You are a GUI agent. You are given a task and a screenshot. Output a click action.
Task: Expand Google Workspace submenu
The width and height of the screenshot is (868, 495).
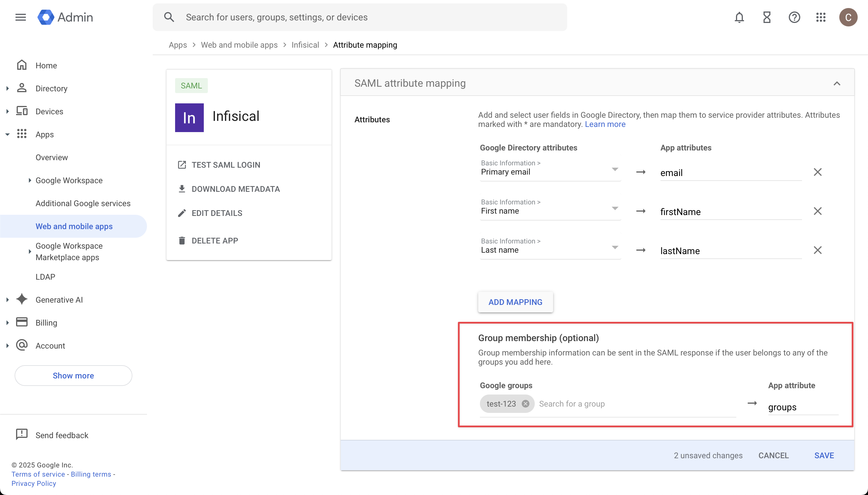(x=30, y=180)
